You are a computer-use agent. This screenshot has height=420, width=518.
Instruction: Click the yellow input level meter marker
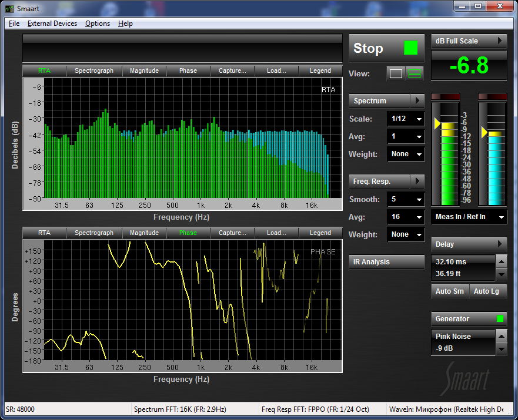tap(437, 123)
